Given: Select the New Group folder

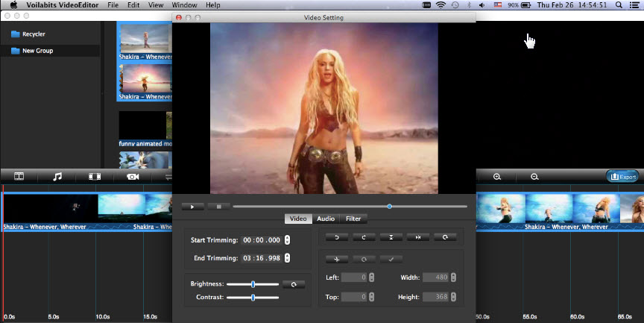Looking at the screenshot, I should 37,51.
